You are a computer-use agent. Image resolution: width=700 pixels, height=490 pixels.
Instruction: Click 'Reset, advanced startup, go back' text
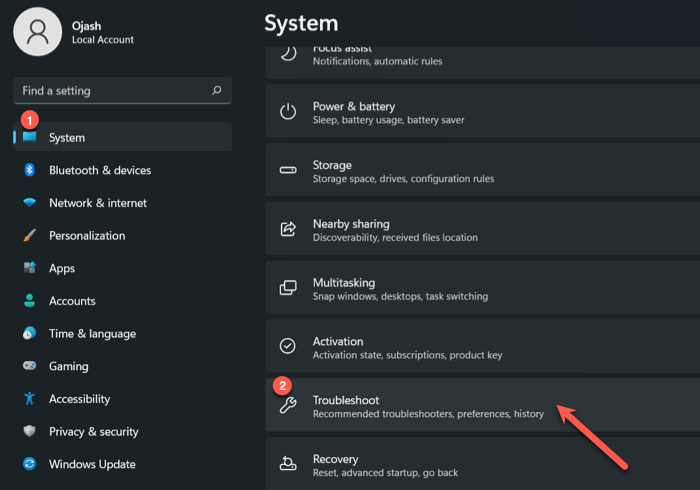pos(385,473)
